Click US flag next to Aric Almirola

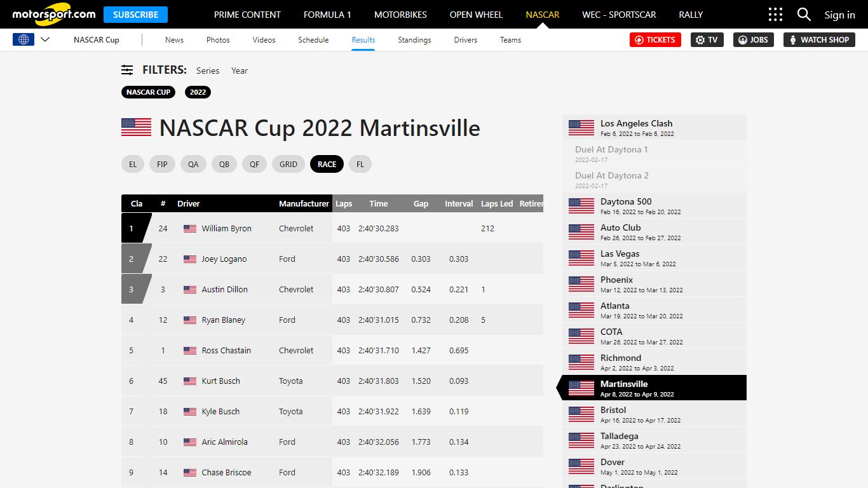point(190,442)
